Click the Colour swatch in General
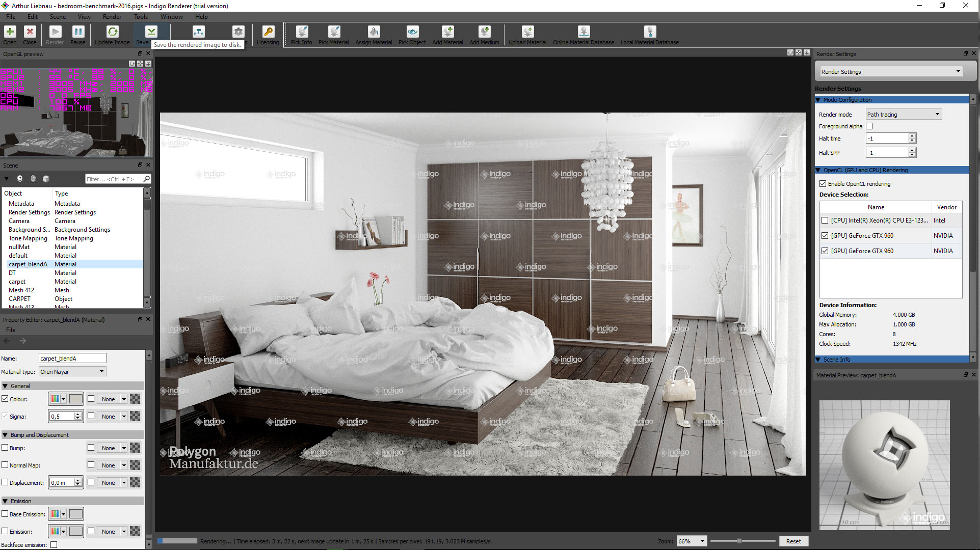 76,399
